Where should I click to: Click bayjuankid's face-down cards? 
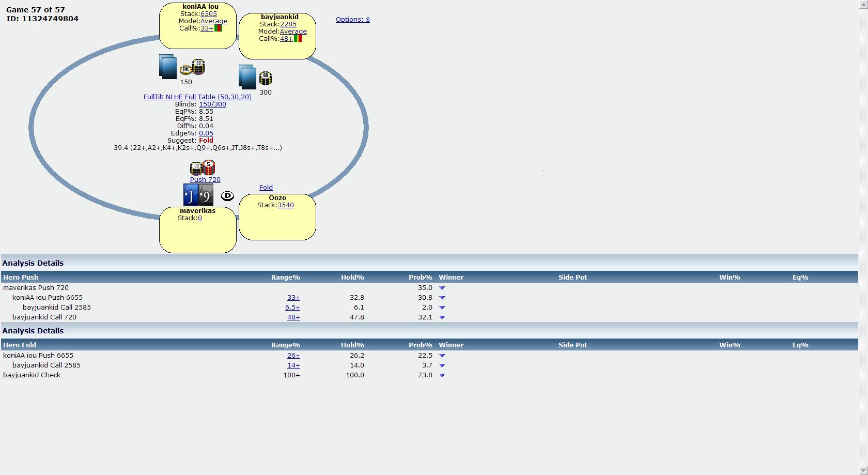pyautogui.click(x=247, y=77)
